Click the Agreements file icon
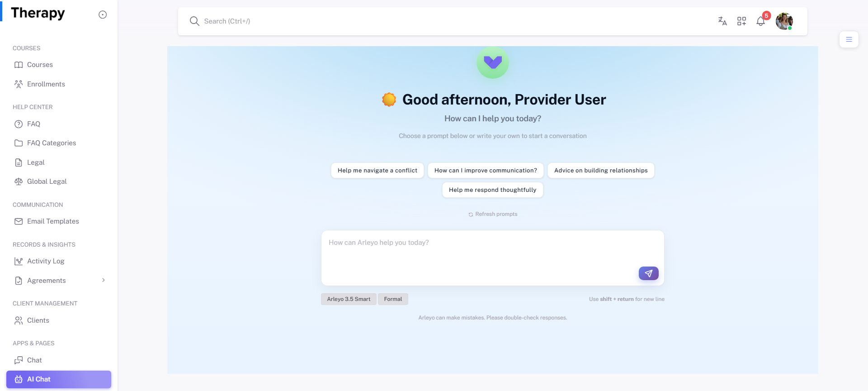Viewport: 868px width, 391px height. tap(19, 281)
